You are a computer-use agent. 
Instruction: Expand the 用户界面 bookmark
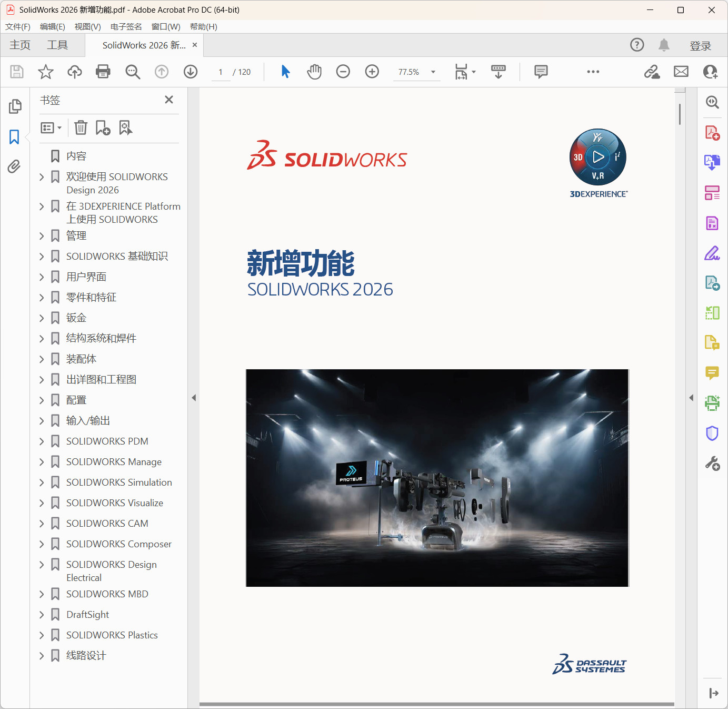(42, 277)
